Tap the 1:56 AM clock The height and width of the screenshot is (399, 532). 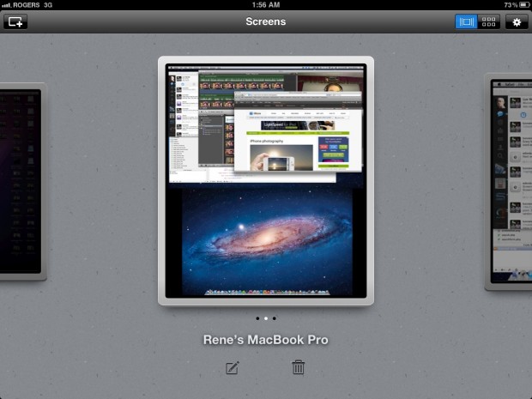(266, 5)
